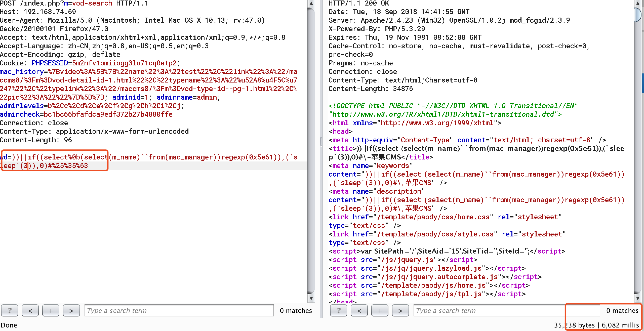
Task: Go to next match in request pane
Action: tap(71, 311)
